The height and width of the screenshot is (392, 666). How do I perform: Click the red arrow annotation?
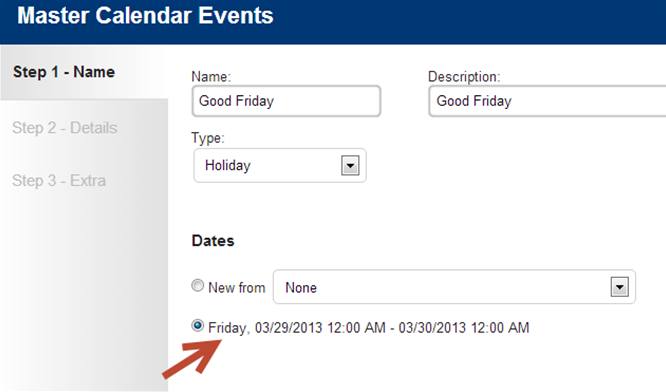tap(192, 359)
